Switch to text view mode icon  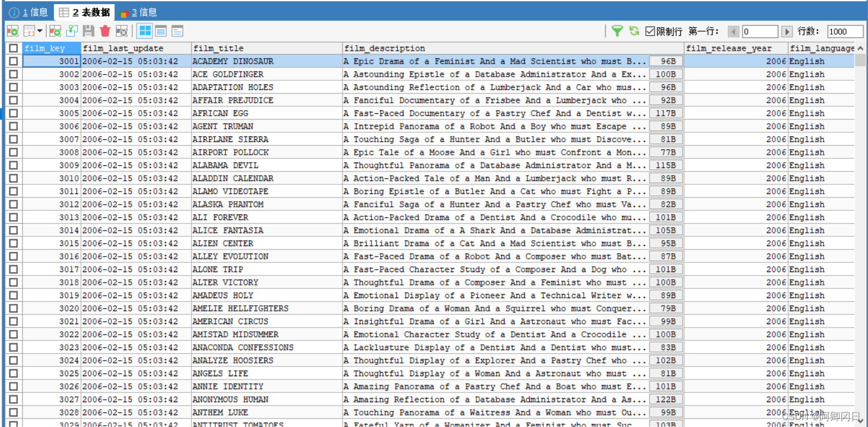[177, 31]
